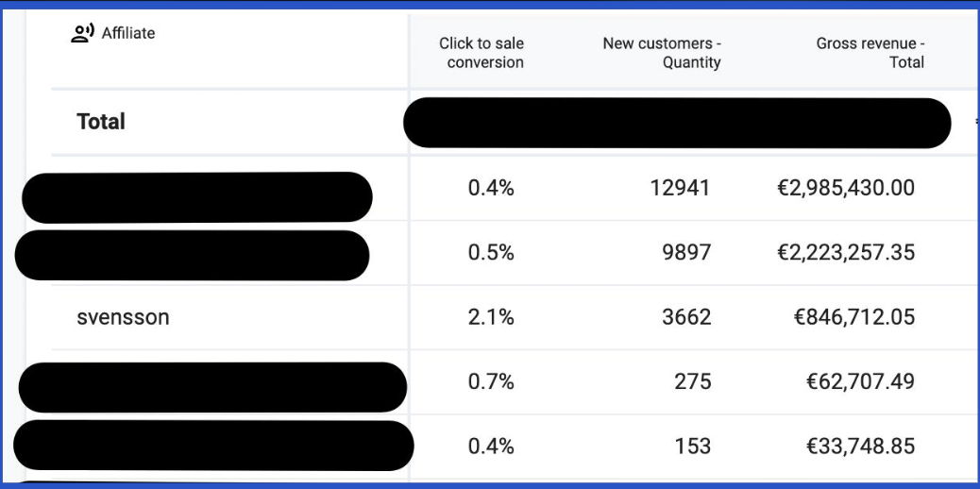Sort by Click to sale conversion header

coord(482,53)
